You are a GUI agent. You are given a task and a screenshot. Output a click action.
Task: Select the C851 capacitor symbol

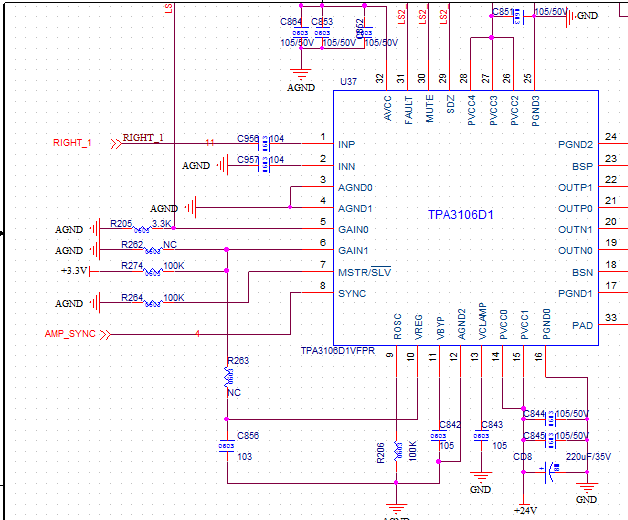pyautogui.click(x=518, y=16)
